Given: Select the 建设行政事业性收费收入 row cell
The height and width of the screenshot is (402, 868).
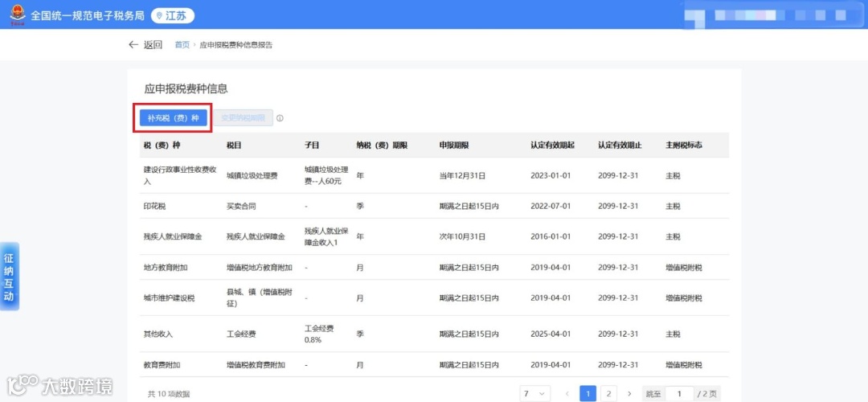Looking at the screenshot, I should 178,175.
